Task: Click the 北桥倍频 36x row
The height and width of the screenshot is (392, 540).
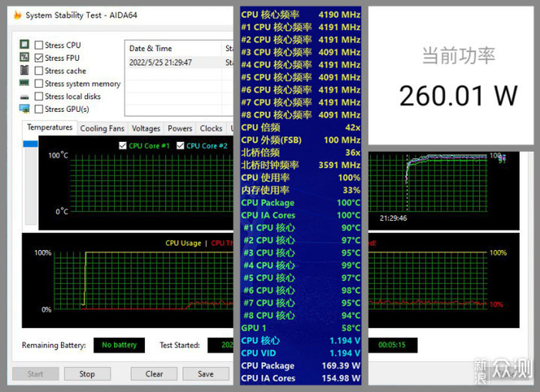Action: [301, 153]
